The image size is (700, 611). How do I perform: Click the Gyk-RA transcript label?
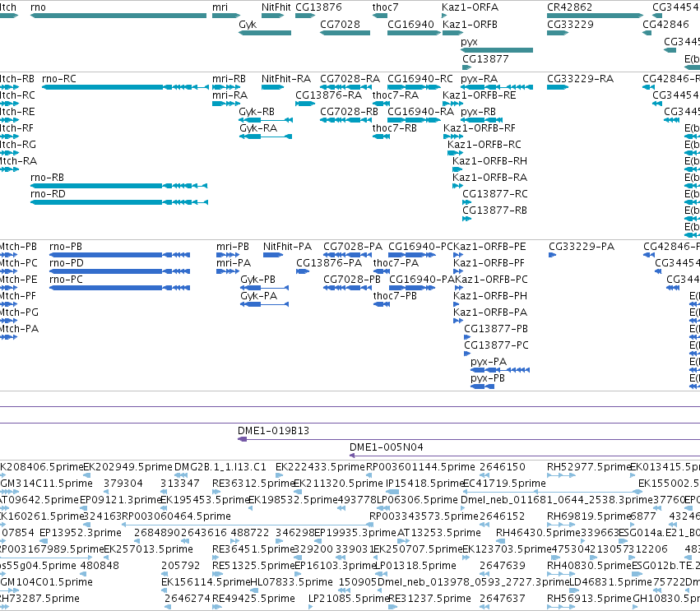click(x=258, y=128)
